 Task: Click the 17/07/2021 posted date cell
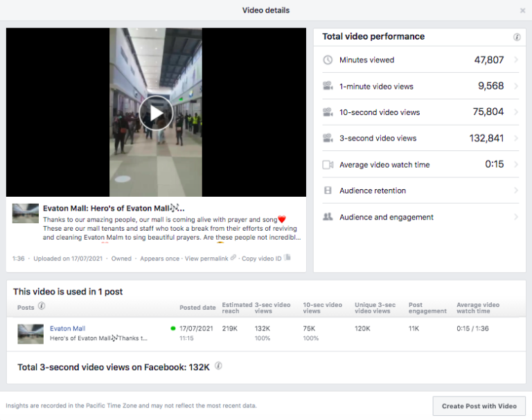pyautogui.click(x=196, y=329)
